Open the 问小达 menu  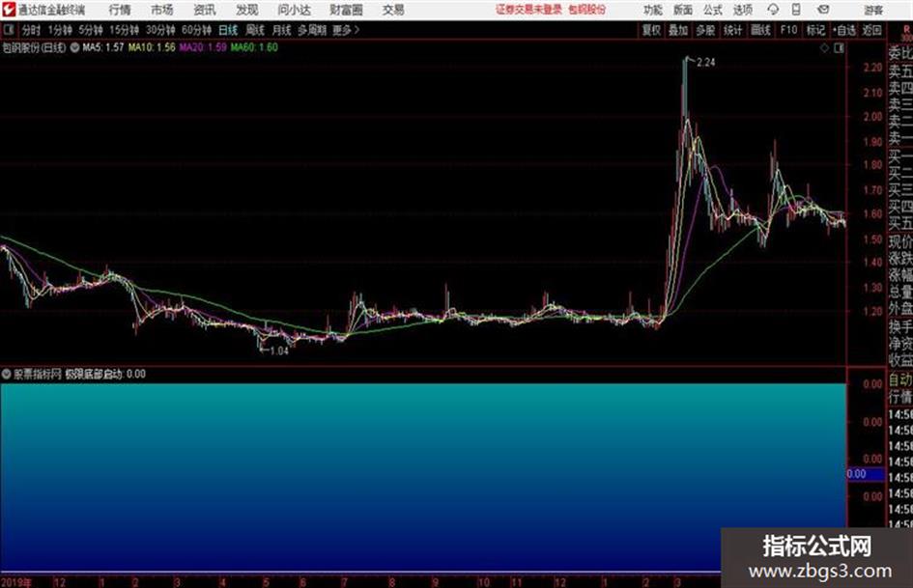(x=294, y=10)
